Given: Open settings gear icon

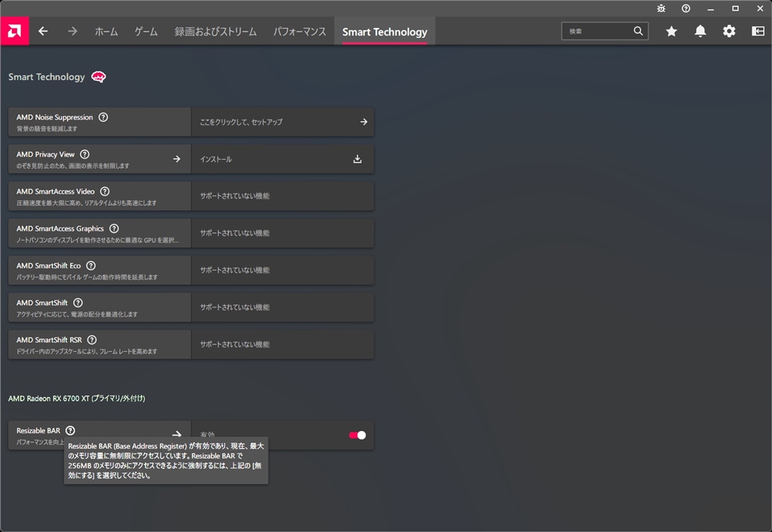Looking at the screenshot, I should click(x=729, y=31).
